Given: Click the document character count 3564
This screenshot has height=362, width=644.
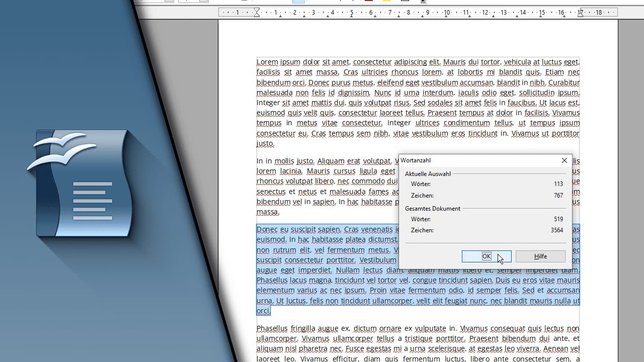Looking at the screenshot, I should [x=556, y=230].
